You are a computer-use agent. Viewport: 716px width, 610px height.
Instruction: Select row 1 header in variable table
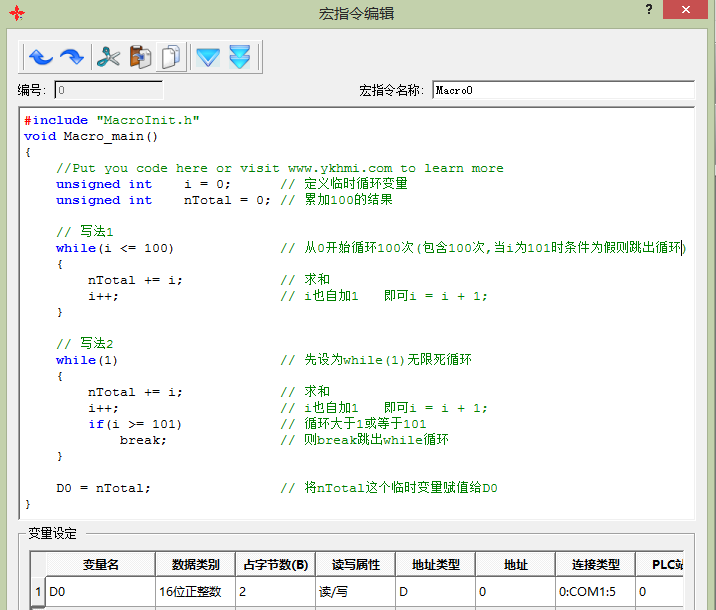(38, 592)
